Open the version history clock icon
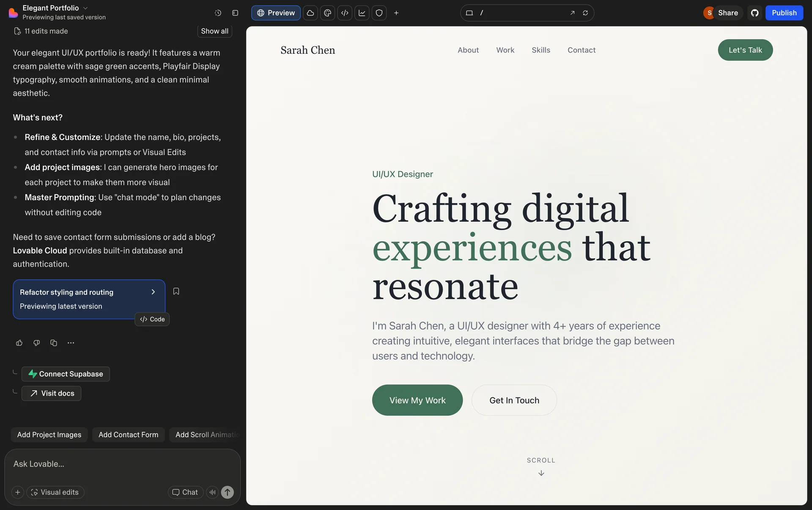The width and height of the screenshot is (812, 510). [218, 13]
